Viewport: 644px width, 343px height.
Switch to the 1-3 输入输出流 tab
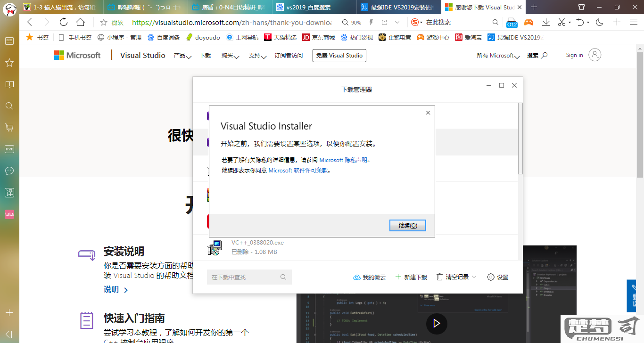pyautogui.click(x=60, y=7)
